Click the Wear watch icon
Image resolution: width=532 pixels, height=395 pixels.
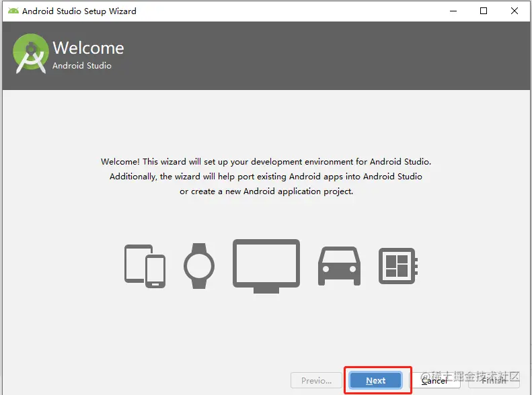pos(199,266)
